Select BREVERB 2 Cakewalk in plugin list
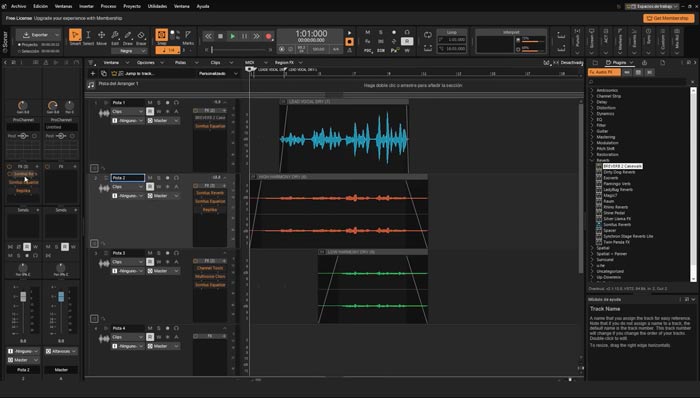 pyautogui.click(x=622, y=166)
